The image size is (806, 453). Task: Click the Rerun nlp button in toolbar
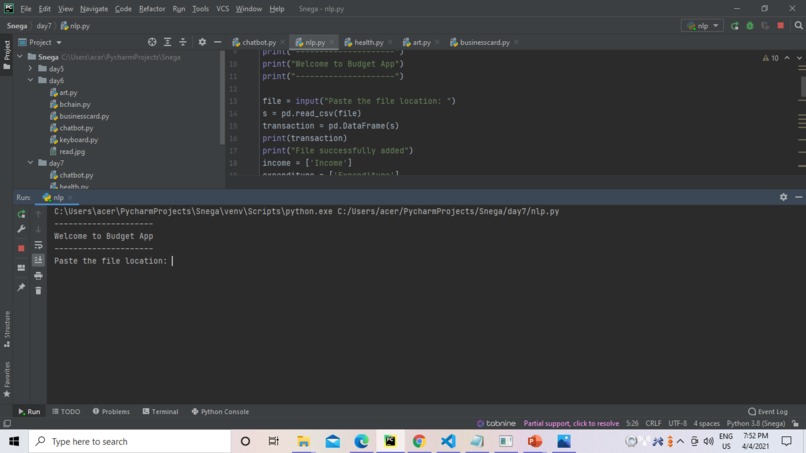[734, 26]
